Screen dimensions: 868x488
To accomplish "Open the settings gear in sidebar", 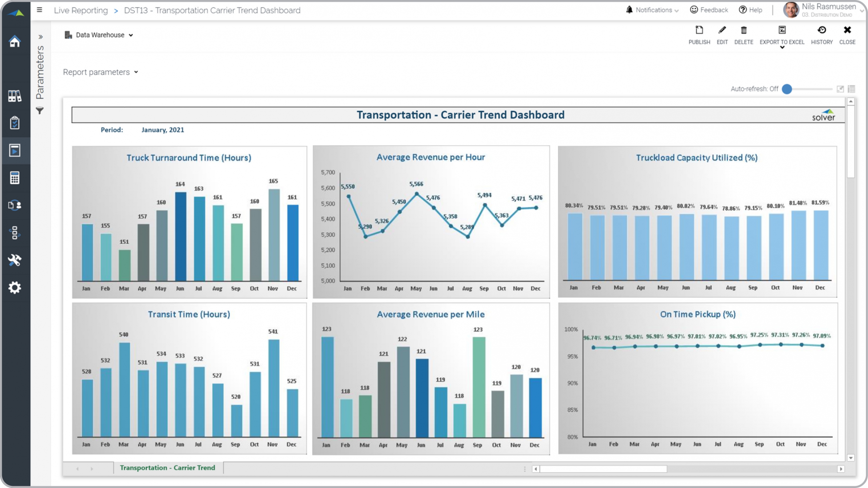I will click(x=15, y=288).
